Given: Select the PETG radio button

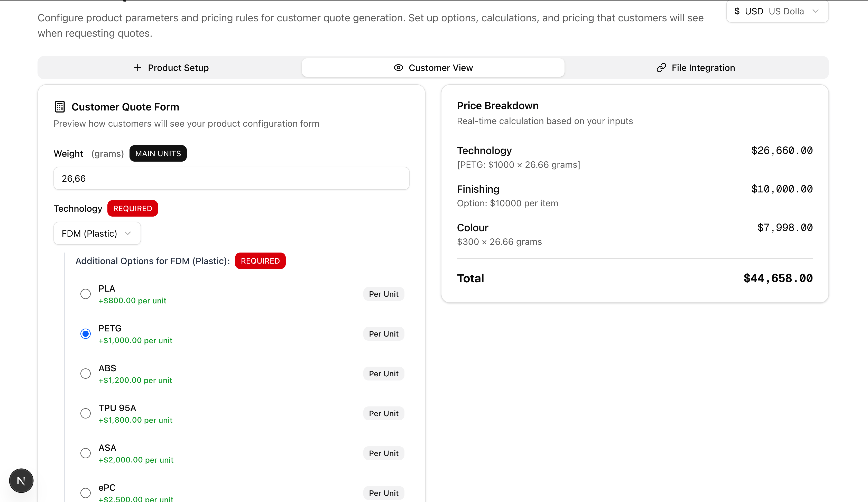Looking at the screenshot, I should tap(85, 334).
